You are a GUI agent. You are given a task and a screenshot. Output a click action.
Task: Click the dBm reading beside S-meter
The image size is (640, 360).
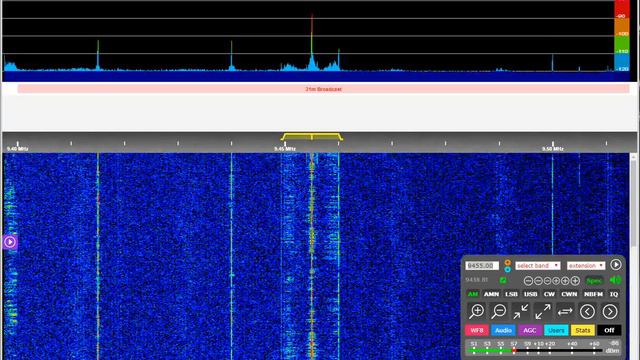click(x=613, y=347)
